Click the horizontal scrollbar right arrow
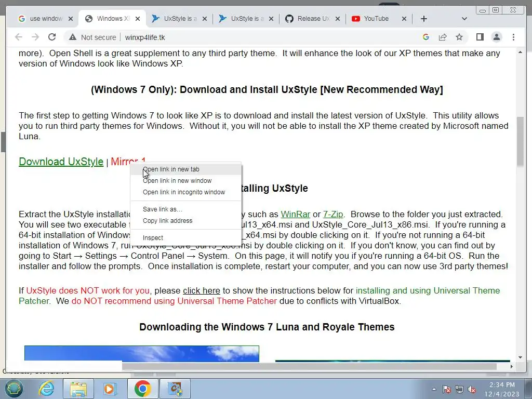Screen dimensions: 532x399 click(x=512, y=366)
